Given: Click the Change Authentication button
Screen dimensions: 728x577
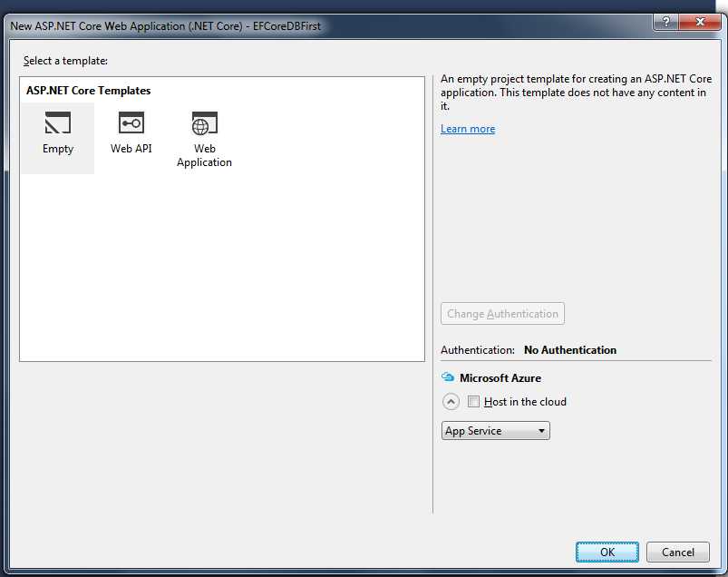Looking at the screenshot, I should click(x=502, y=314).
